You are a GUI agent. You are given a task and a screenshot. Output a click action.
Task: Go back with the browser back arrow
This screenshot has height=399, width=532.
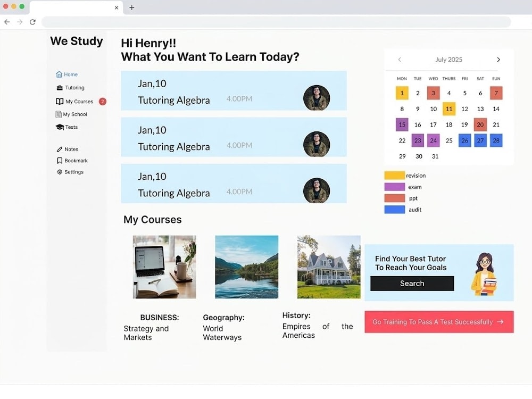[x=7, y=22]
